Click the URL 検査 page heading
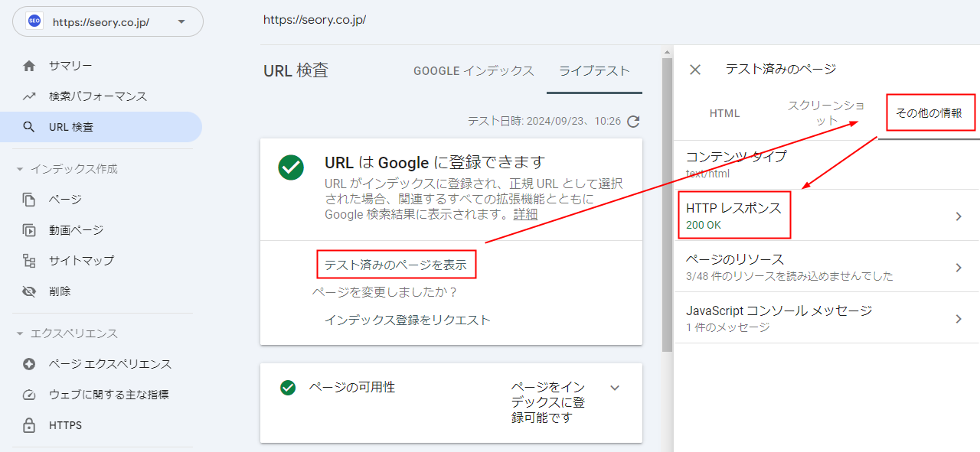 296,70
